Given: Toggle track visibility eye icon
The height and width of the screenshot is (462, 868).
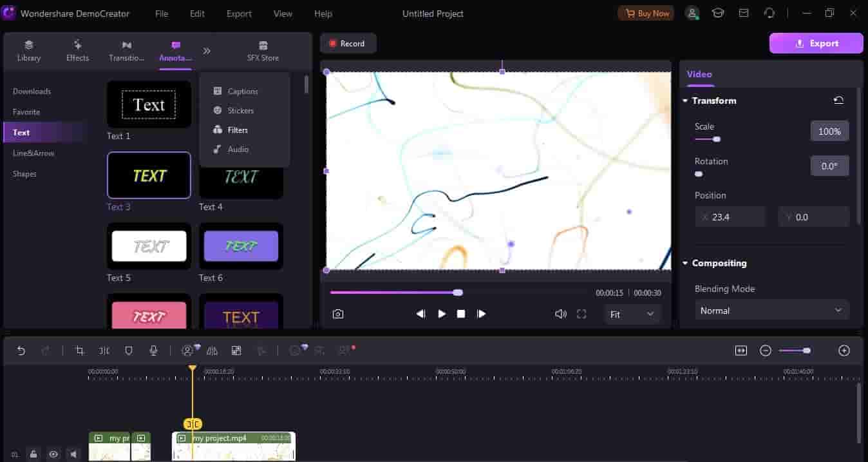Looking at the screenshot, I should pyautogui.click(x=53, y=454).
